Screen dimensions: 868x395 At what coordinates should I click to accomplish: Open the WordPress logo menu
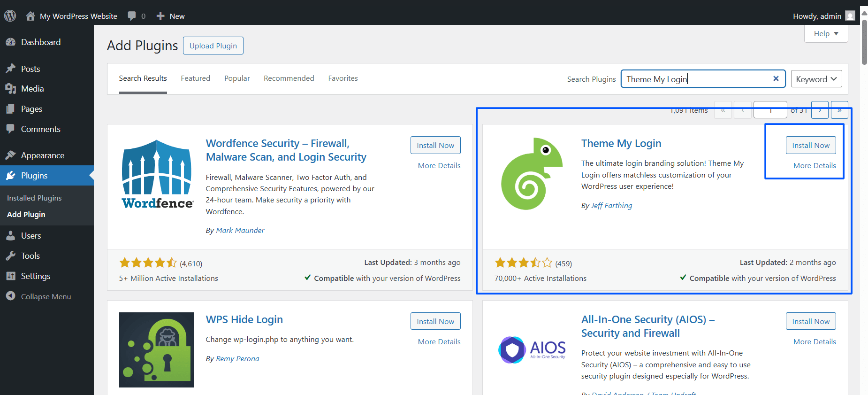tap(10, 16)
